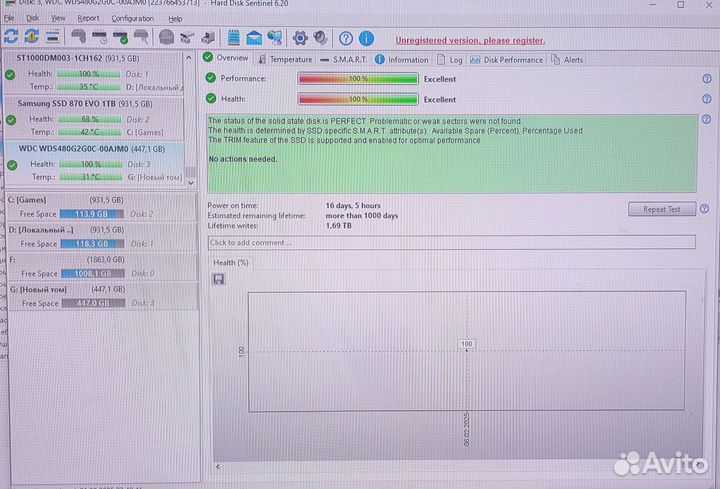Image resolution: width=720 pixels, height=489 pixels.
Task: Click the 100 data point on graph
Action: (467, 351)
